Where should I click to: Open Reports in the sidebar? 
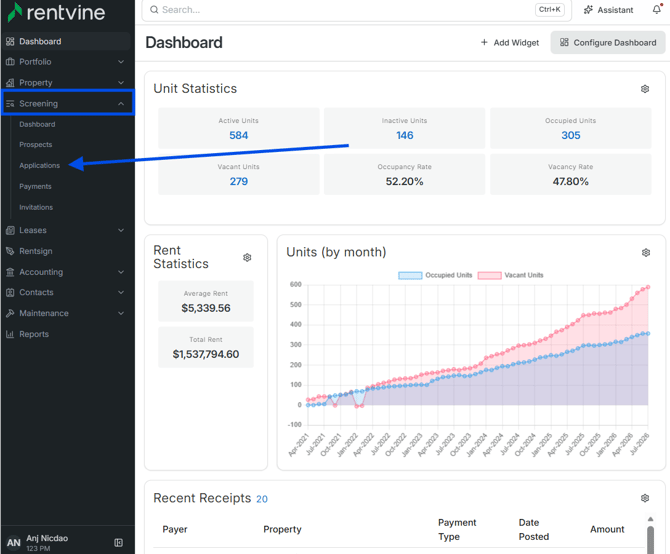tap(34, 334)
